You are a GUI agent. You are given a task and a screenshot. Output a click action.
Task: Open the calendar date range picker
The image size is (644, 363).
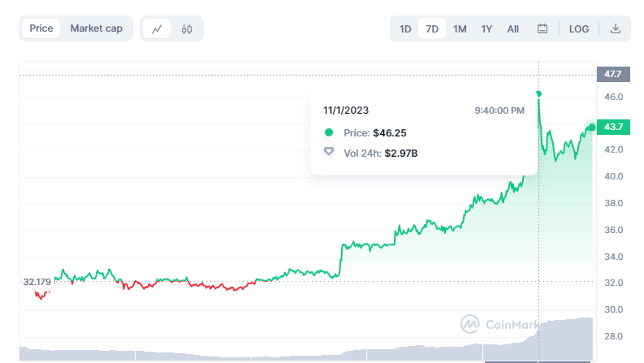click(542, 28)
